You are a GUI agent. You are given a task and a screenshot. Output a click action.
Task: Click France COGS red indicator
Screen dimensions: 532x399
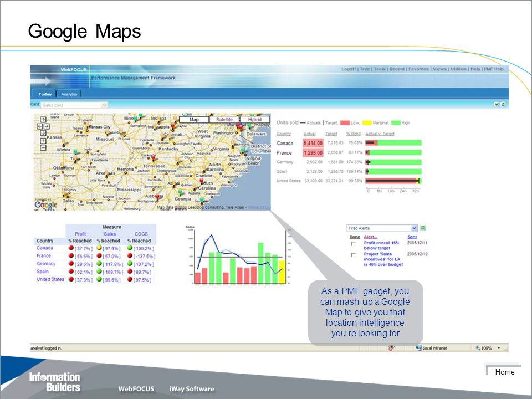coord(130,255)
